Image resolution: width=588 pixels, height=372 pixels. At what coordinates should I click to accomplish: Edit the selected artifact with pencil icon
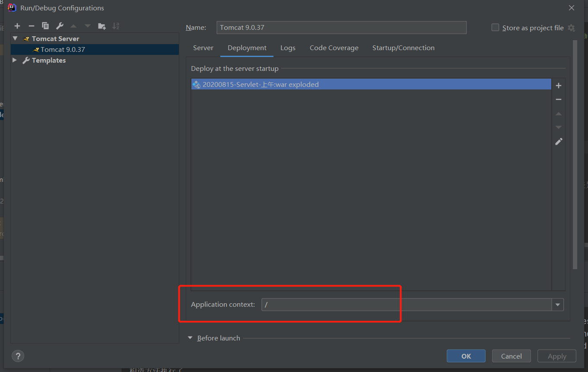(559, 142)
